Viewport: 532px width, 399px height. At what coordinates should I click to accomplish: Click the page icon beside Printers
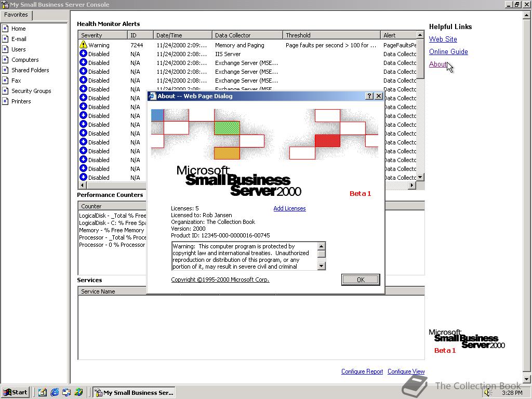tap(5, 101)
